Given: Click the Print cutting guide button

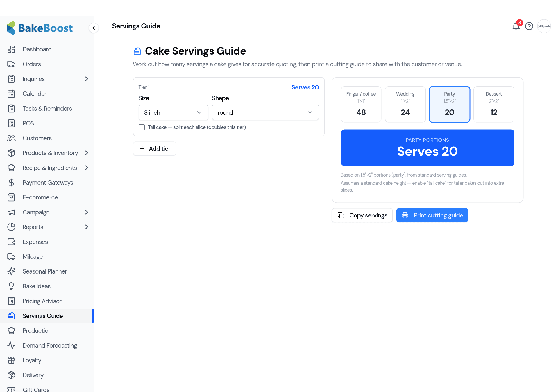Looking at the screenshot, I should pos(432,215).
